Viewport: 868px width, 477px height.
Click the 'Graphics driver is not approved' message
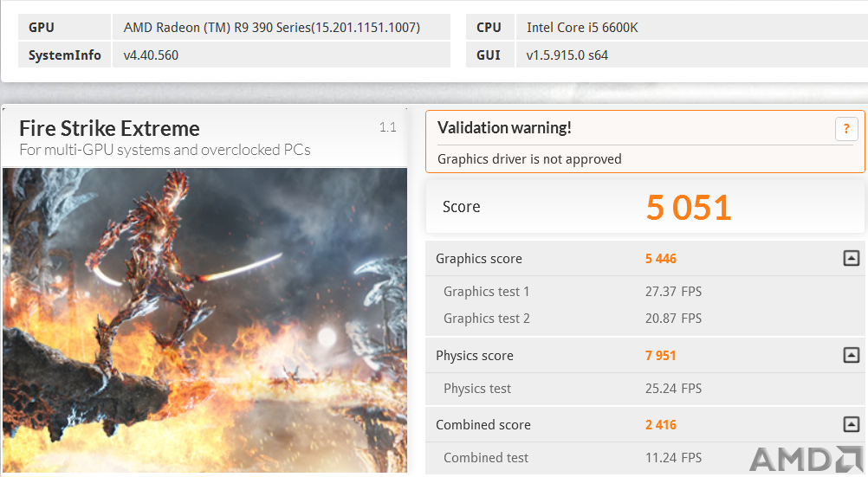529,158
